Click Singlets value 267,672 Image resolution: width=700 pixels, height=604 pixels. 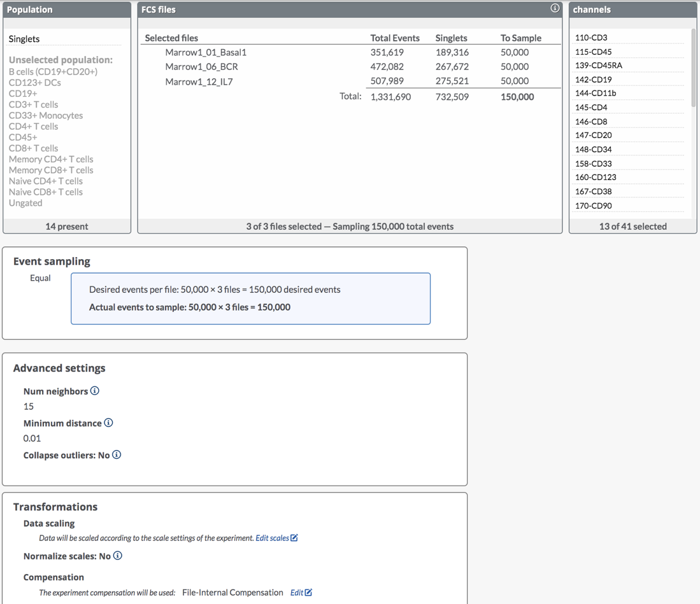point(452,66)
